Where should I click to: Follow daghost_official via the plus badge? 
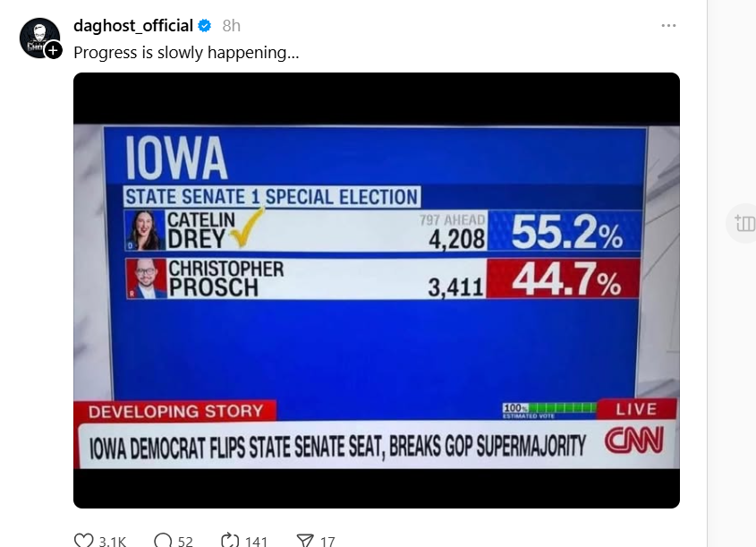54,50
